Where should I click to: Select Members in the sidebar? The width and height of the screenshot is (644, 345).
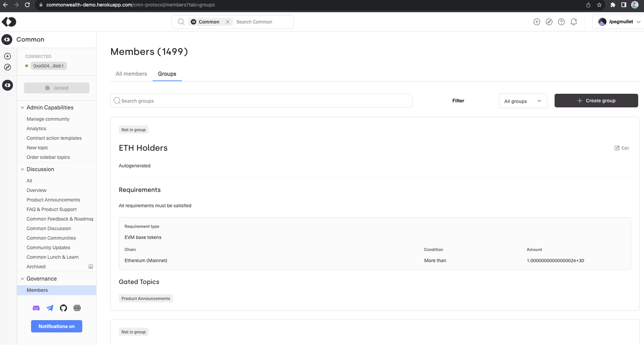37,290
